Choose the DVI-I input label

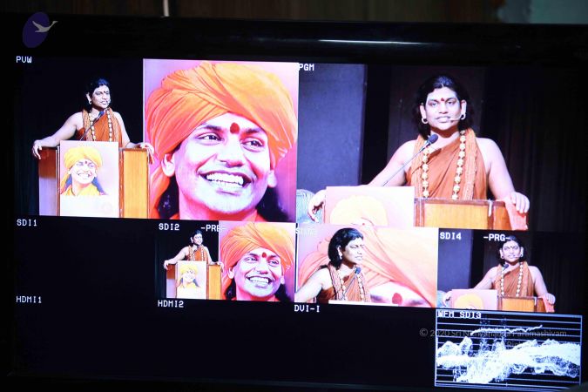point(307,308)
